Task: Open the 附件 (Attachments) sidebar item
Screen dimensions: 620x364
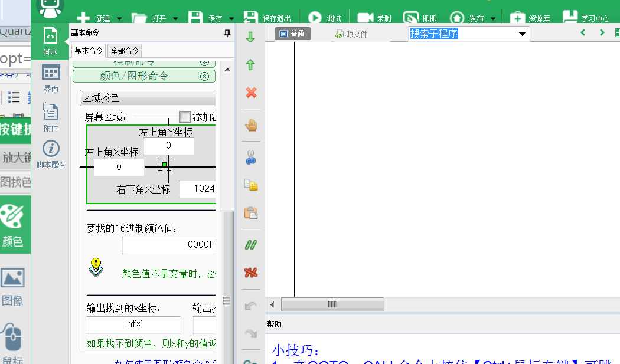Action: (x=51, y=117)
